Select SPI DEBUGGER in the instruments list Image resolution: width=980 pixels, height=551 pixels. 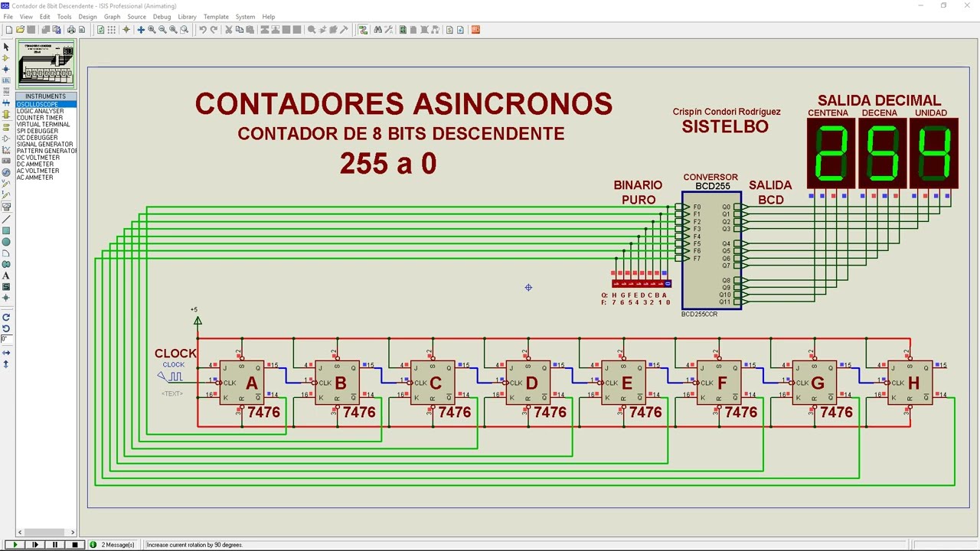tap(46, 131)
